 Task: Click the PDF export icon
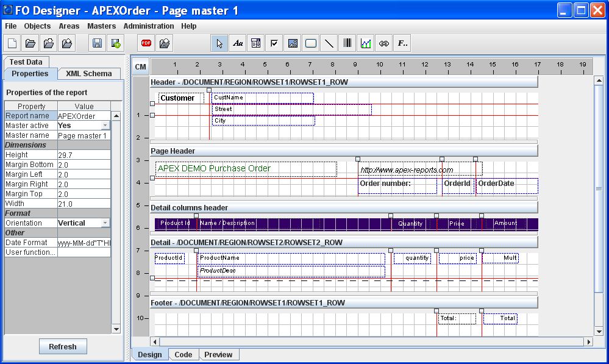pyautogui.click(x=146, y=43)
